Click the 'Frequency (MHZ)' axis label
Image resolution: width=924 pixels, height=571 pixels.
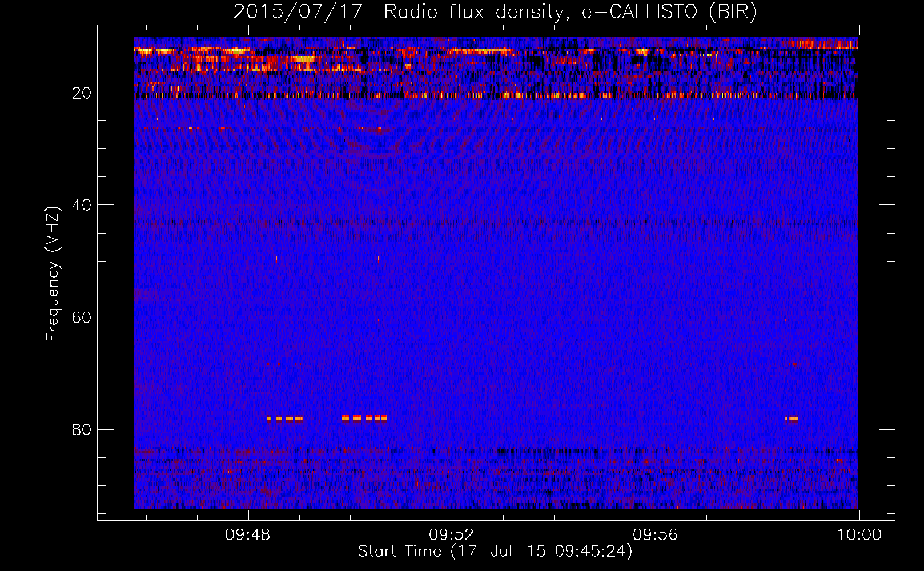point(53,274)
